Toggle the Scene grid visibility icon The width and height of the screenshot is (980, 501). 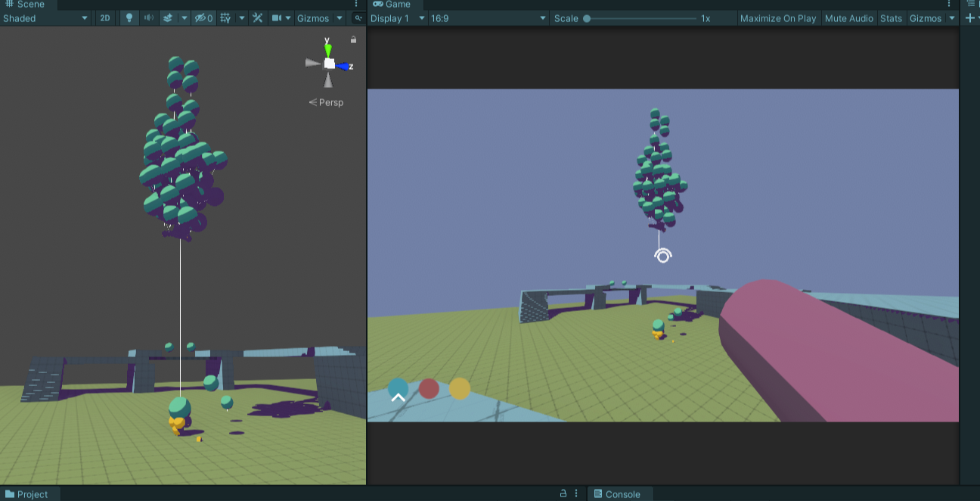coord(226,18)
